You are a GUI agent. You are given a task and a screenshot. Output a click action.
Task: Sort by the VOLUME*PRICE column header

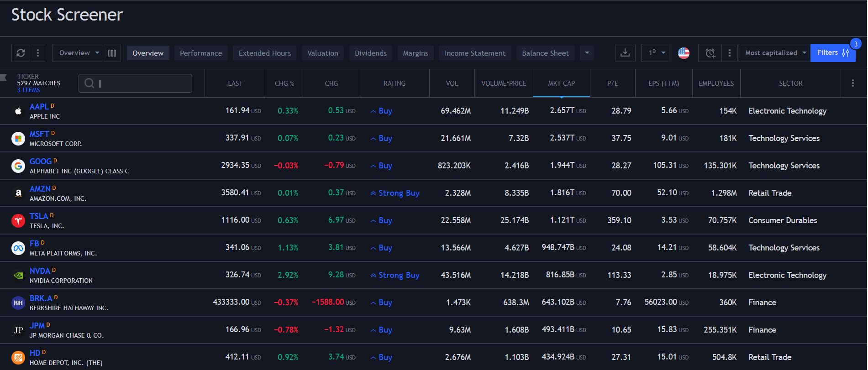504,83
